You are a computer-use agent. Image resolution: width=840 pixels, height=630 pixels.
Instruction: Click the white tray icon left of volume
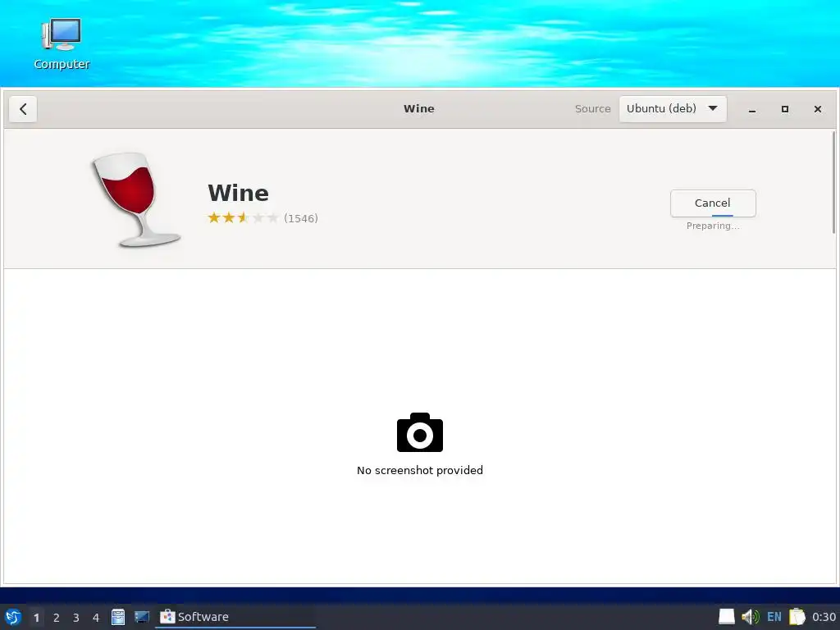click(727, 617)
